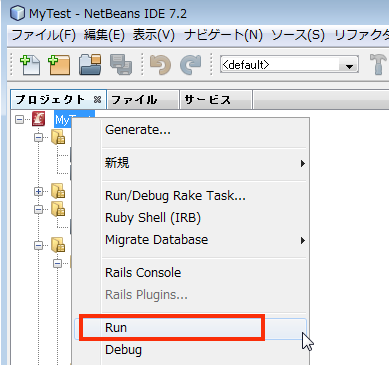Screen dimensions: 389x365
Task: Click the Redo arrow icon
Action: coord(191,65)
